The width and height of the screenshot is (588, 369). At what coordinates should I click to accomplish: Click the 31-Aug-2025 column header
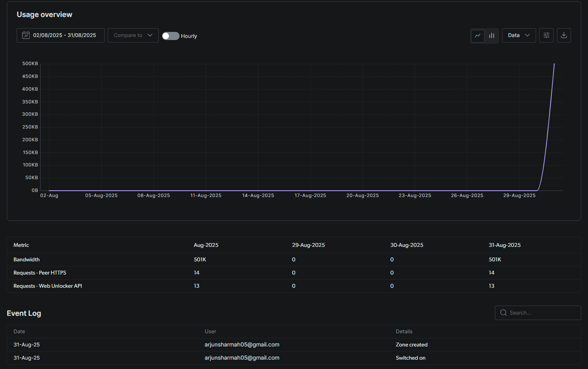[505, 245]
